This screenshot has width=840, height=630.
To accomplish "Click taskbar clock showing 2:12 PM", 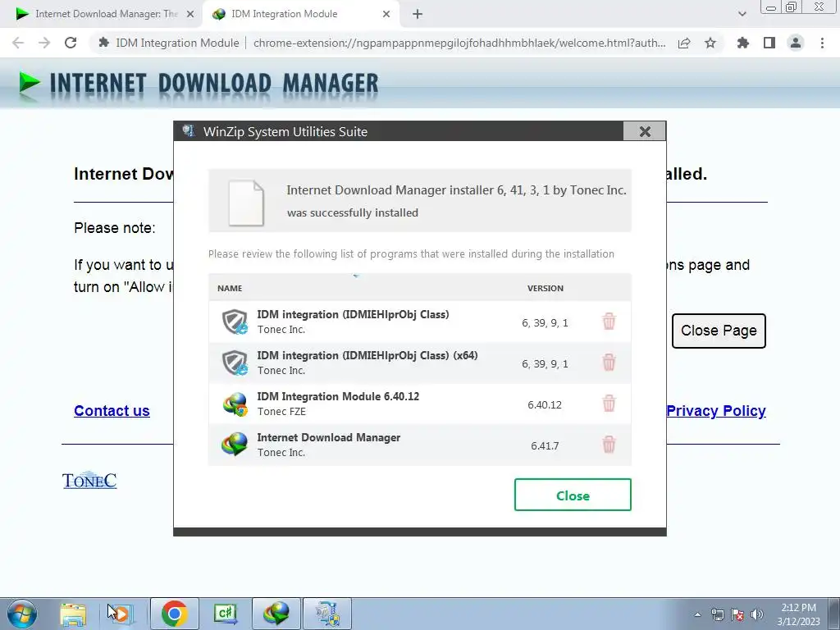I will [798, 614].
